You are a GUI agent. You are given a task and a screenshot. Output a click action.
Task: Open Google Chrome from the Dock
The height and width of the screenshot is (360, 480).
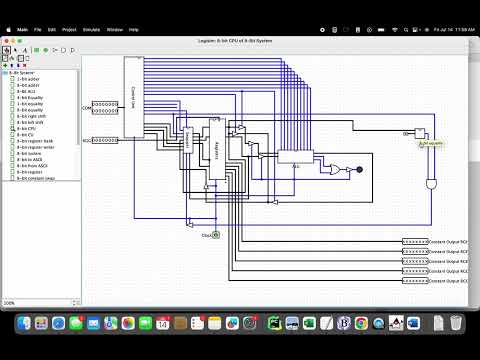pyautogui.click(x=361, y=323)
